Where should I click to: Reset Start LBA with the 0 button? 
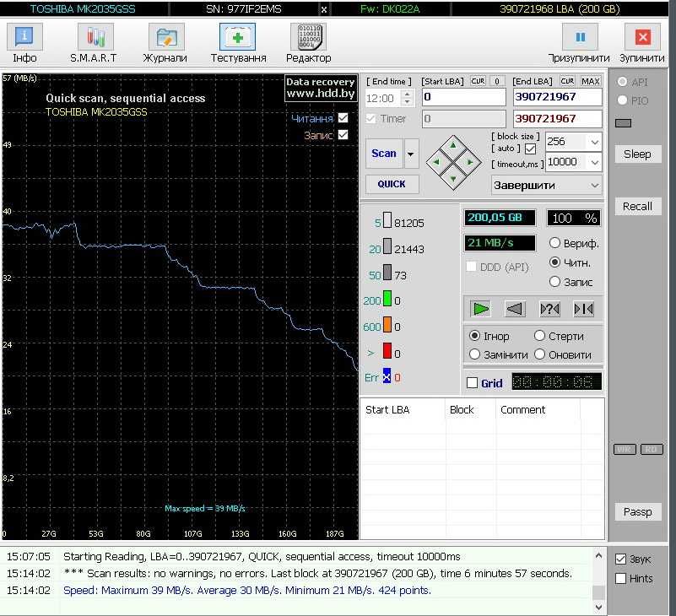(497, 81)
